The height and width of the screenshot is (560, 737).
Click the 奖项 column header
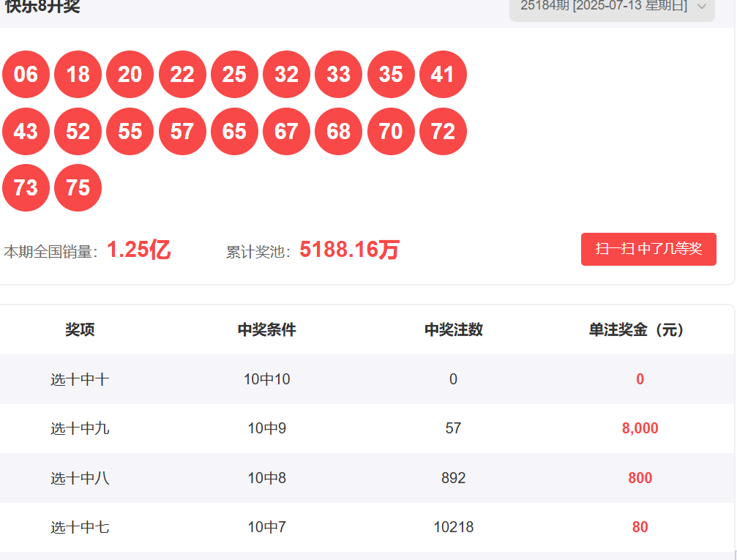tap(80, 330)
